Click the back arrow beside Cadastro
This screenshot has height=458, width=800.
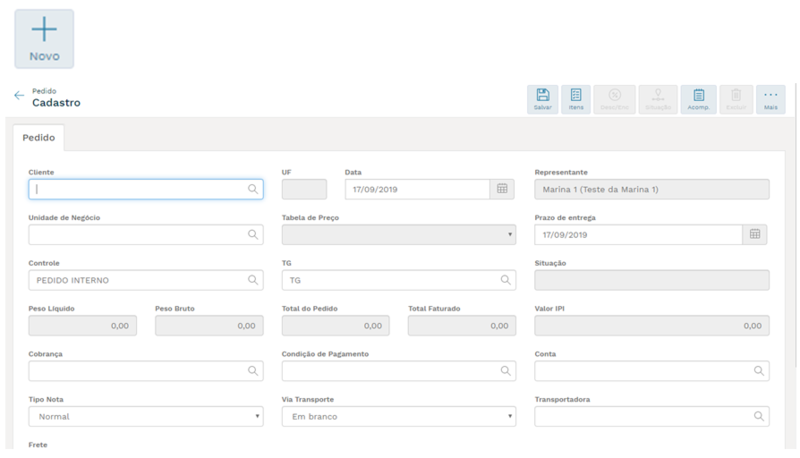click(x=19, y=96)
